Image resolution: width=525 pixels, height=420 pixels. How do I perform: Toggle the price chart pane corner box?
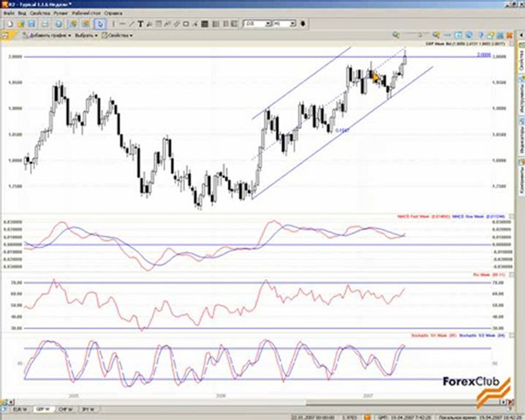click(511, 44)
